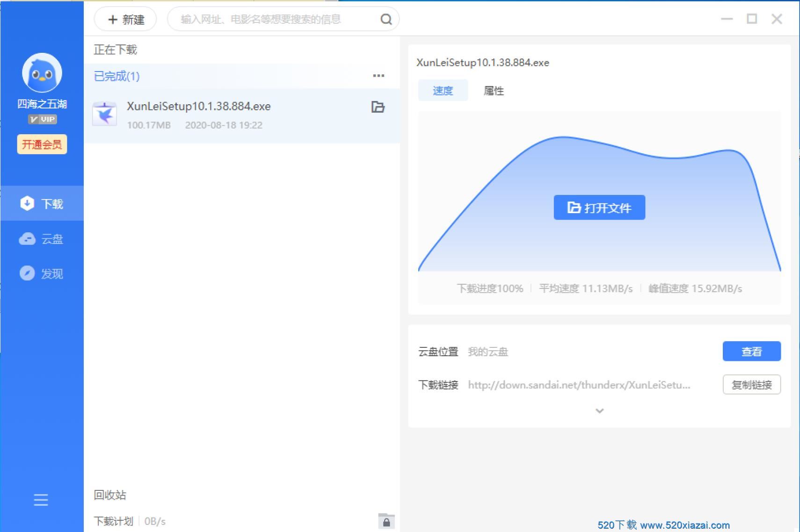Image resolution: width=800 pixels, height=532 pixels.
Task: Open the three-dot more options for completed list
Action: pyautogui.click(x=378, y=76)
